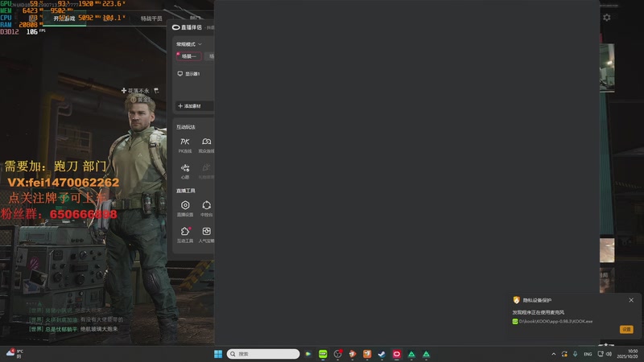This screenshot has width=644, height=362.
Task: Open the green KOOK taskbar icon
Action: pyautogui.click(x=323, y=354)
